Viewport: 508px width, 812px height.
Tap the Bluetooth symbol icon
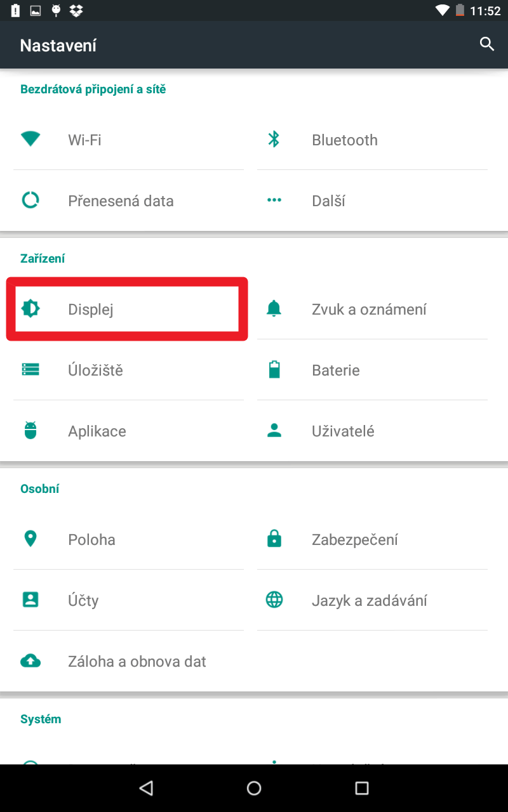pos(274,139)
